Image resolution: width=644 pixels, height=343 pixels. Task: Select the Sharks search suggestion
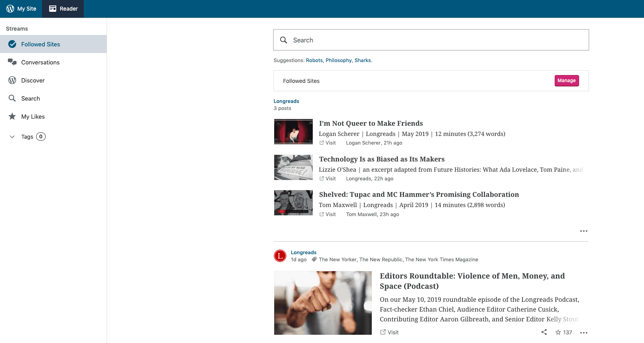363,61
